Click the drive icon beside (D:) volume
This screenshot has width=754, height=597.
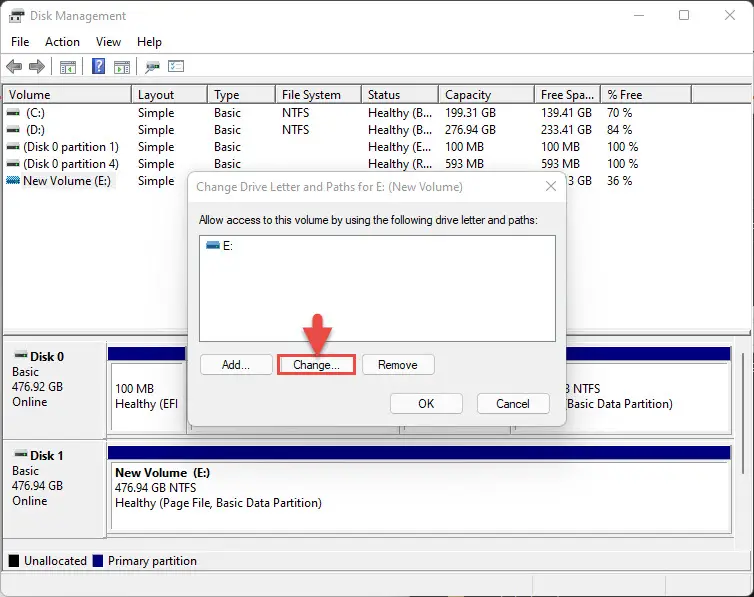pyautogui.click(x=13, y=130)
